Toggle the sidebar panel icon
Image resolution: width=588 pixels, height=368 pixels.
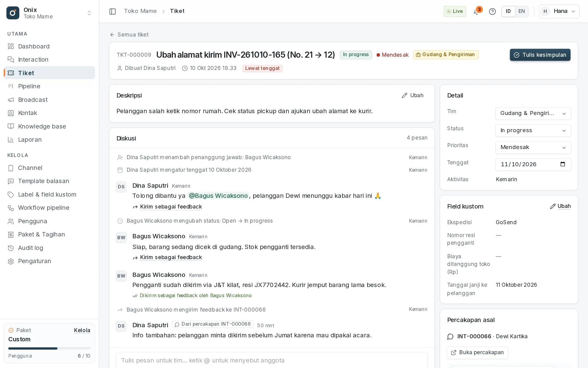coord(112,11)
